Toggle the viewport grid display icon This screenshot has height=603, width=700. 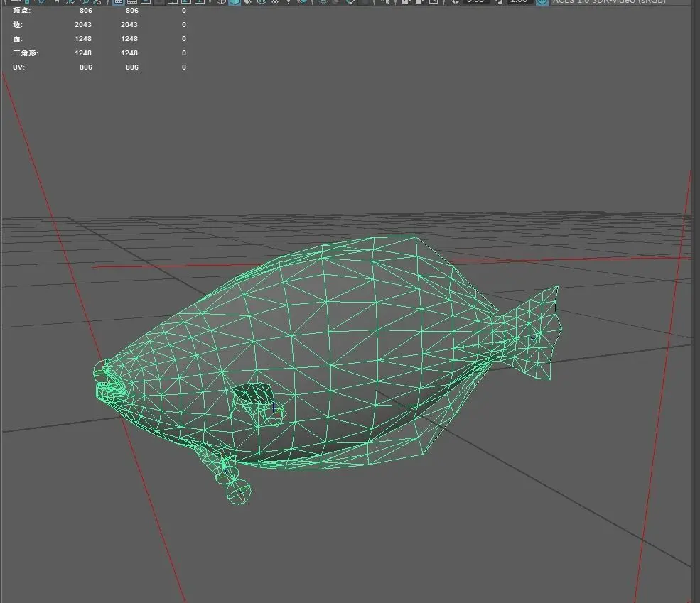point(118,2)
